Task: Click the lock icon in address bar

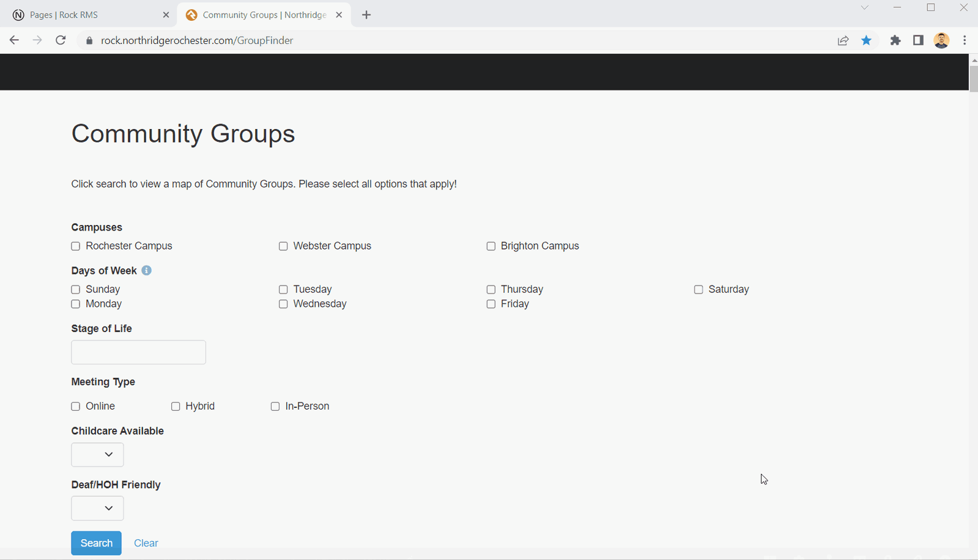Action: pyautogui.click(x=89, y=40)
